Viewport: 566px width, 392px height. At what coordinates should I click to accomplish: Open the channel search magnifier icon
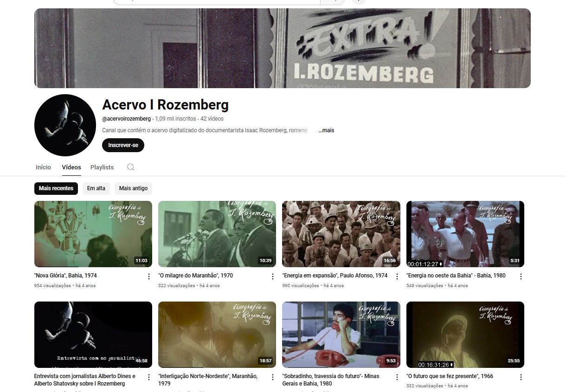pyautogui.click(x=131, y=167)
